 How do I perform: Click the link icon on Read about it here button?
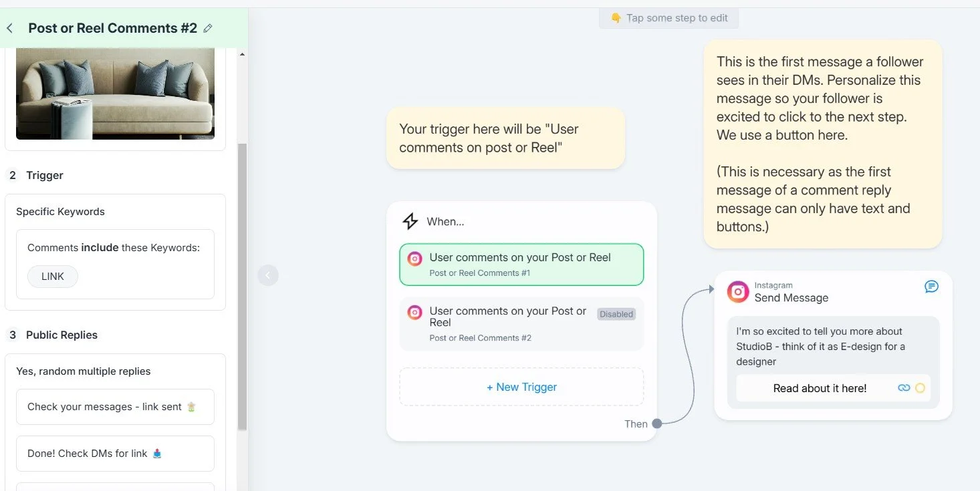coord(904,388)
